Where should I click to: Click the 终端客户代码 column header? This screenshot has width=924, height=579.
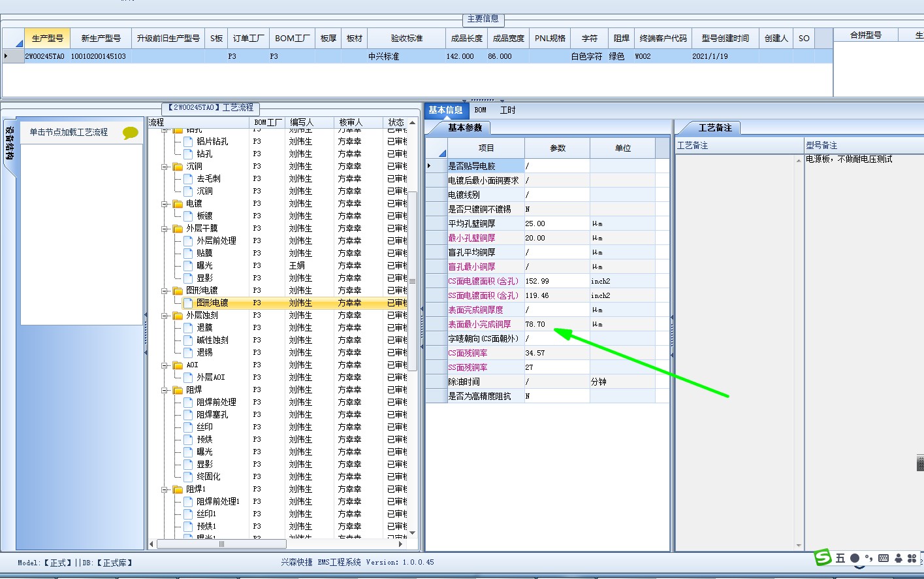click(x=663, y=39)
